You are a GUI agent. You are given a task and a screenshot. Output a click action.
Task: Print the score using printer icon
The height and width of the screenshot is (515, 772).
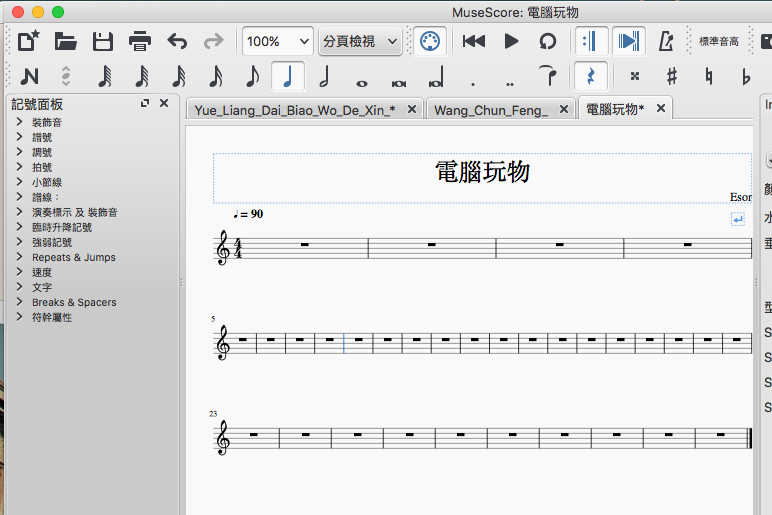coord(140,41)
